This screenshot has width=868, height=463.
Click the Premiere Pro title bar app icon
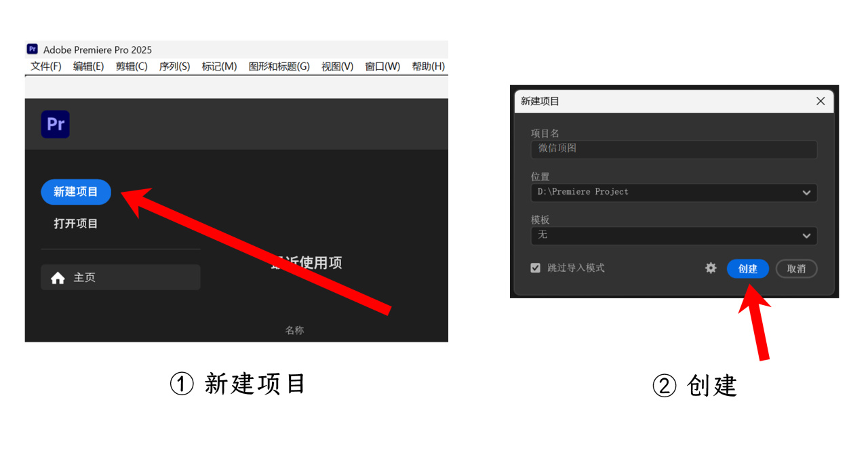[32, 49]
